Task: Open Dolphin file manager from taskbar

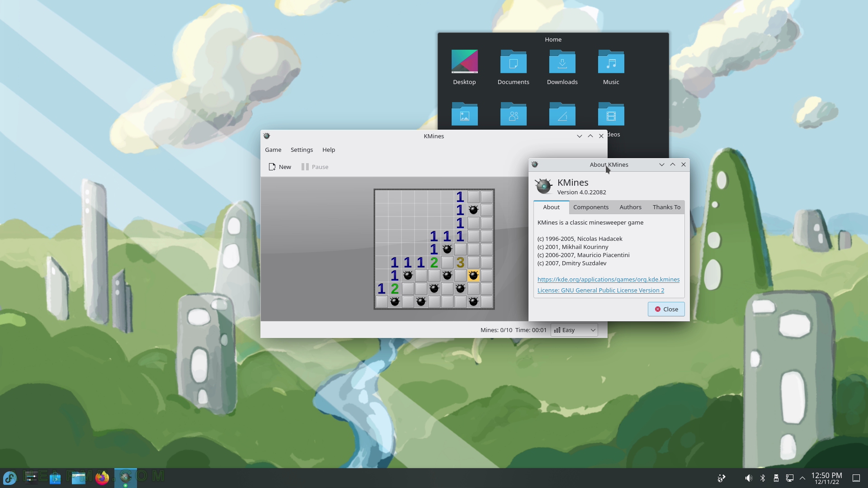Action: click(79, 478)
